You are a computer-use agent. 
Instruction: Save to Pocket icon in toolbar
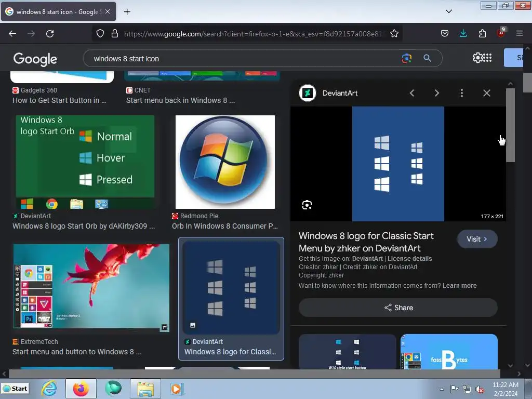pyautogui.click(x=445, y=34)
